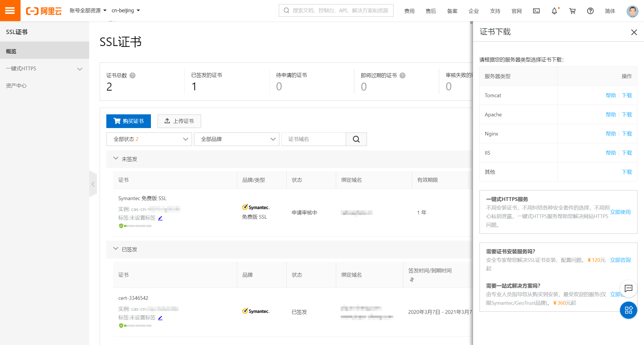Collapse the 已签发 section
The height and width of the screenshot is (345, 644).
pyautogui.click(x=116, y=249)
